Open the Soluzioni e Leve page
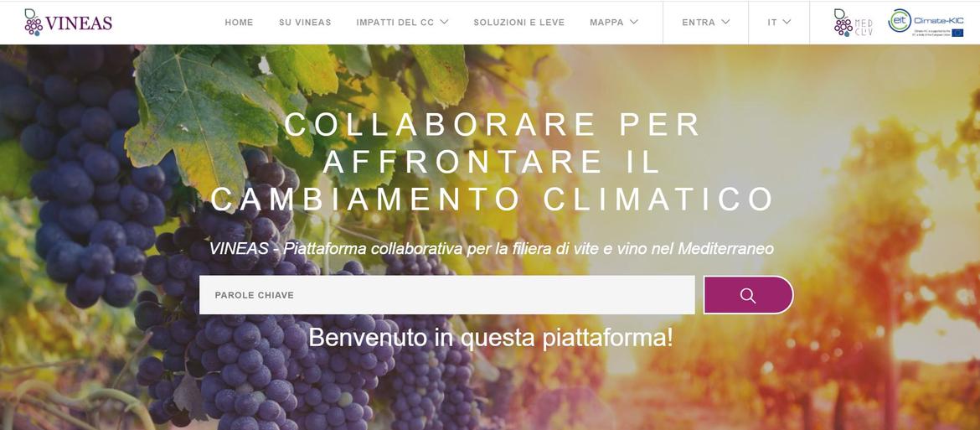Screen dimensions: 980x430 pyautogui.click(x=518, y=22)
